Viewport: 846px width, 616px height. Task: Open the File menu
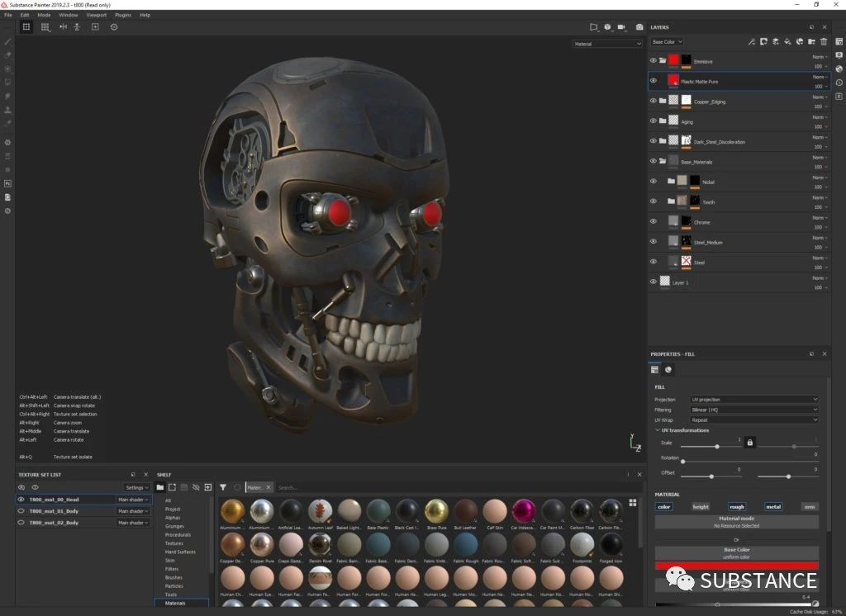click(8, 15)
